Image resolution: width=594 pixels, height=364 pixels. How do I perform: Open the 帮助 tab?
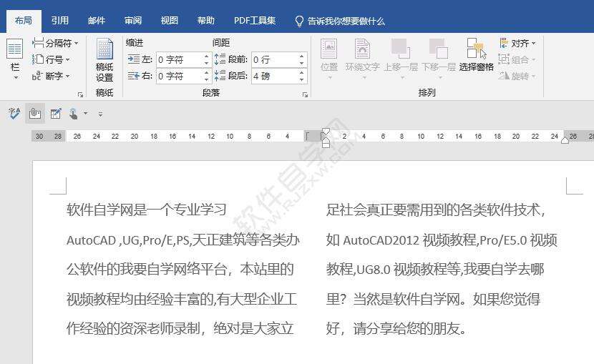205,21
